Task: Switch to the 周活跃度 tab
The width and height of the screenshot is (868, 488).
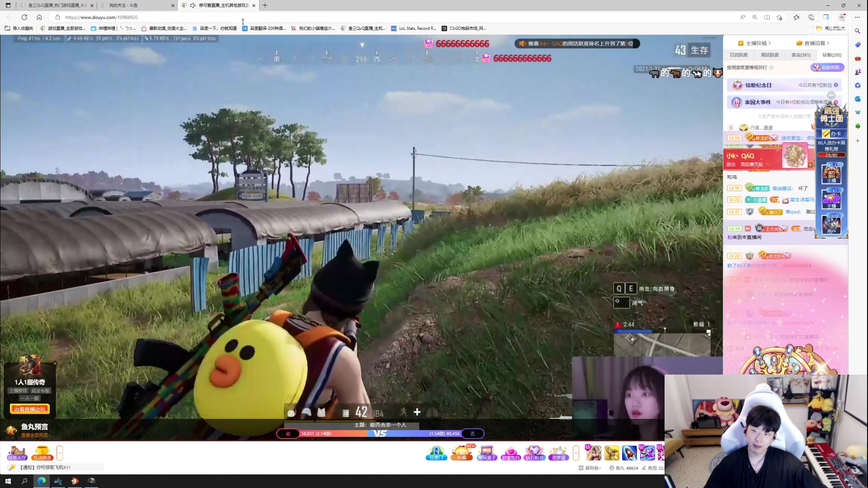Action: click(x=769, y=55)
